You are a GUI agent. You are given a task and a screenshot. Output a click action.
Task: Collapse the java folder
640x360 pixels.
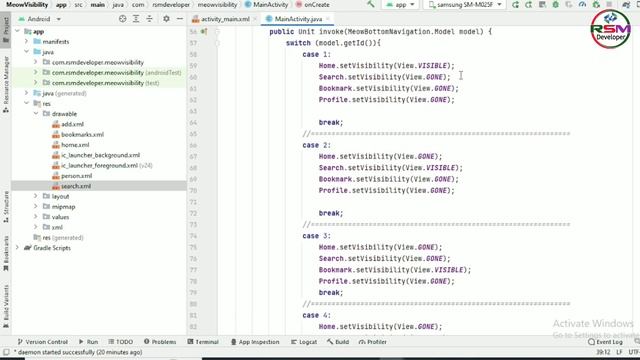click(x=26, y=52)
